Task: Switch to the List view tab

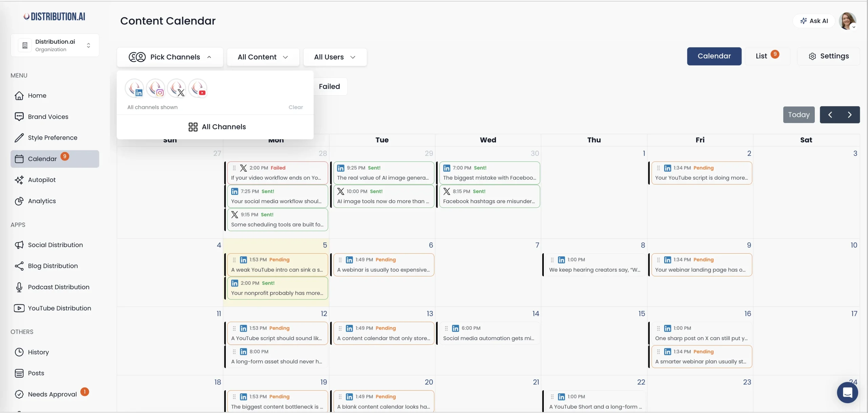Action: (x=767, y=56)
